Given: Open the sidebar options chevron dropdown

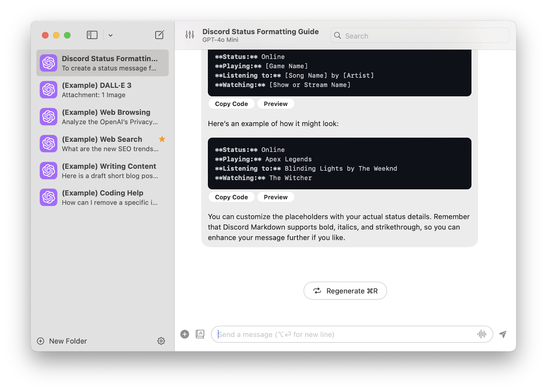Looking at the screenshot, I should coord(110,35).
